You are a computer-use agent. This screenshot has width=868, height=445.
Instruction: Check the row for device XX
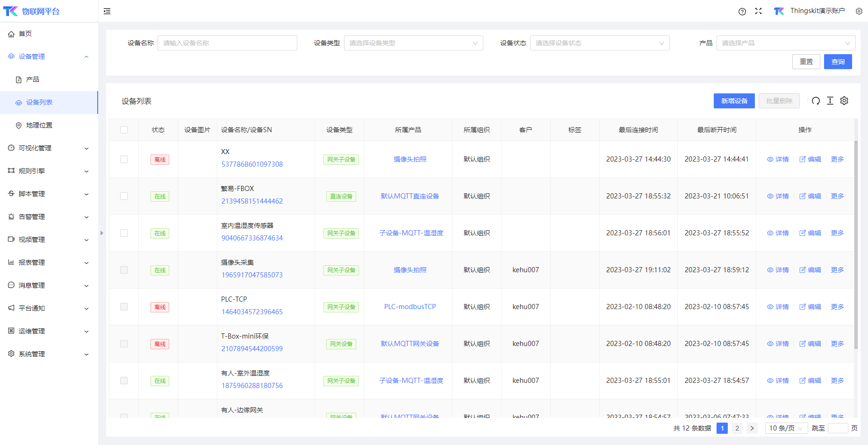(124, 159)
